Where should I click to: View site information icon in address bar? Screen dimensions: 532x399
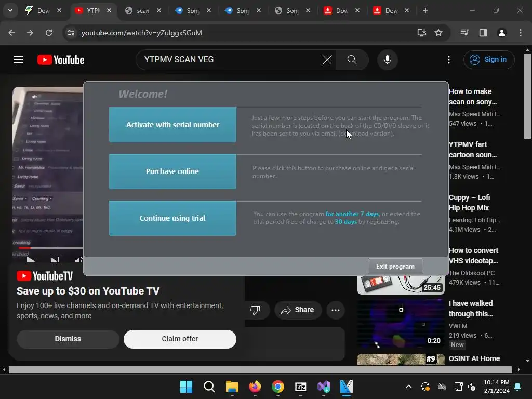click(x=71, y=33)
